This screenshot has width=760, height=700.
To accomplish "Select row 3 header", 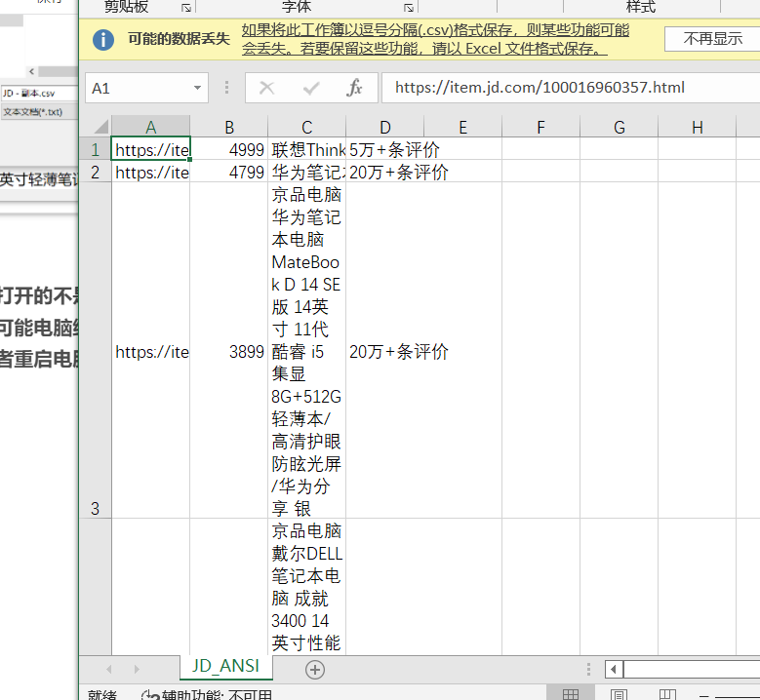I will point(95,350).
